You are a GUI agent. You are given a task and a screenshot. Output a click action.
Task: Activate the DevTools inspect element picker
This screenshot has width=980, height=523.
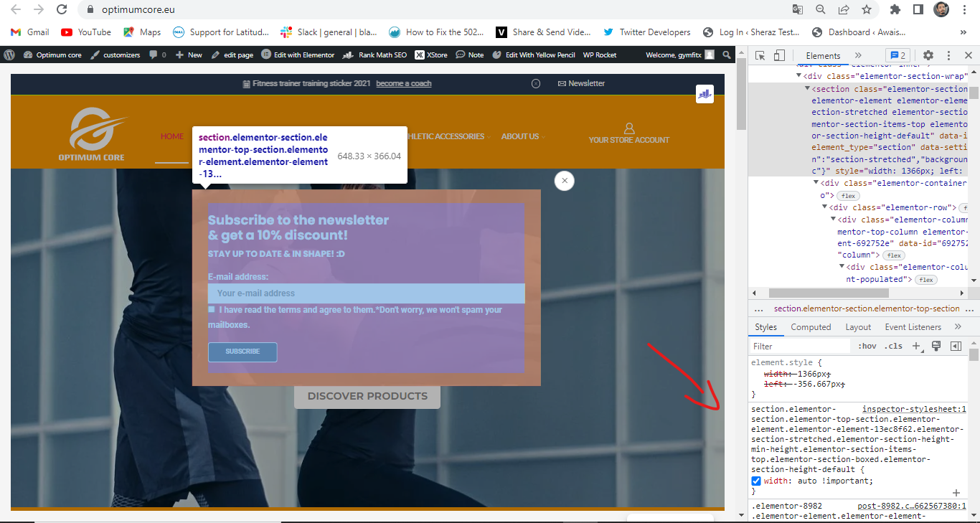coord(760,55)
